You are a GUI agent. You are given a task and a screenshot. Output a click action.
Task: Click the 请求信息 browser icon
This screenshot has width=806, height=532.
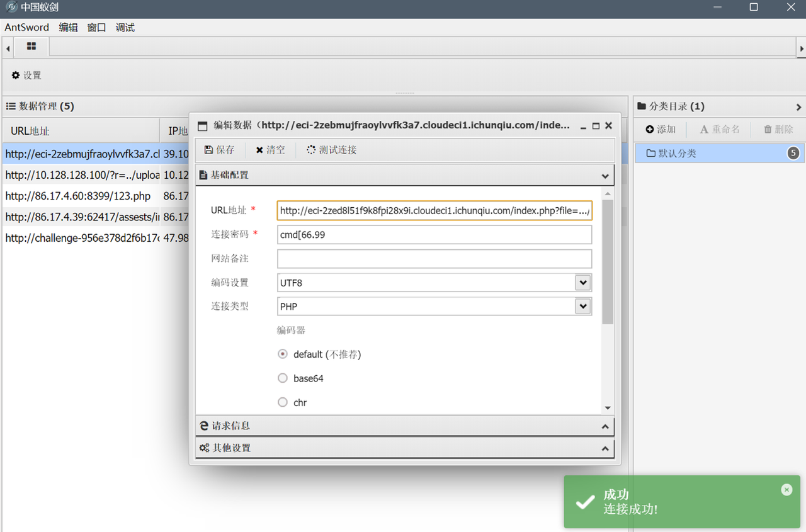[x=204, y=426]
